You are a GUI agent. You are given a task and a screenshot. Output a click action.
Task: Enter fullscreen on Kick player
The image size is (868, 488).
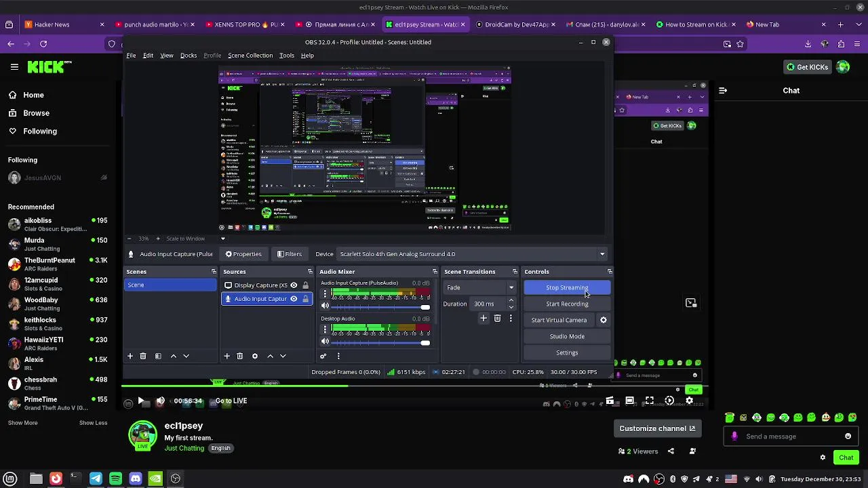coord(650,401)
